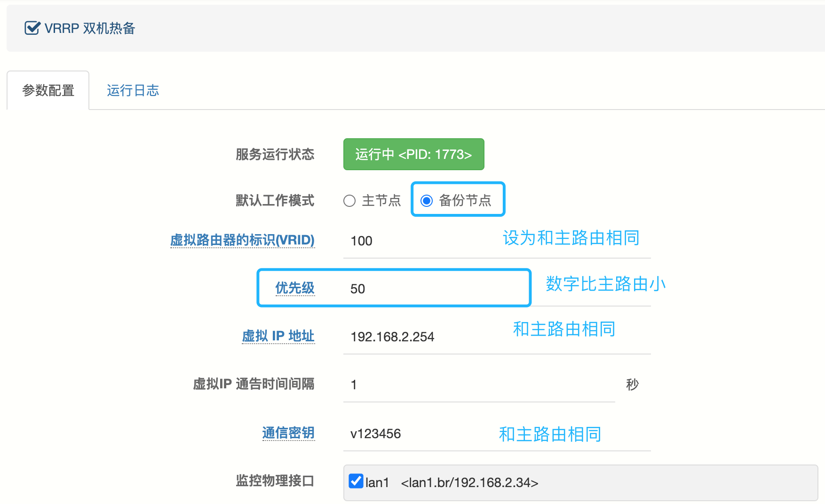Click the 虚拟 IP 地址 label link
Viewport: 825px width, 504px height.
(x=278, y=336)
